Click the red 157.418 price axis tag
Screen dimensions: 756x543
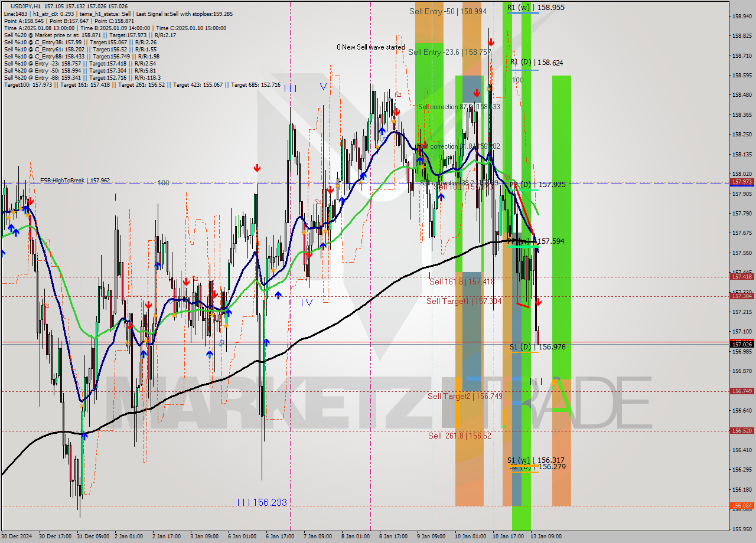click(742, 276)
